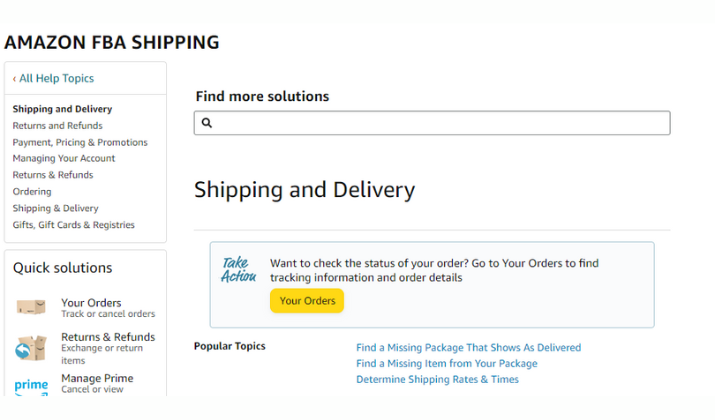
Task: Select Shipping and Delivery bold sidebar item
Action: coord(62,109)
